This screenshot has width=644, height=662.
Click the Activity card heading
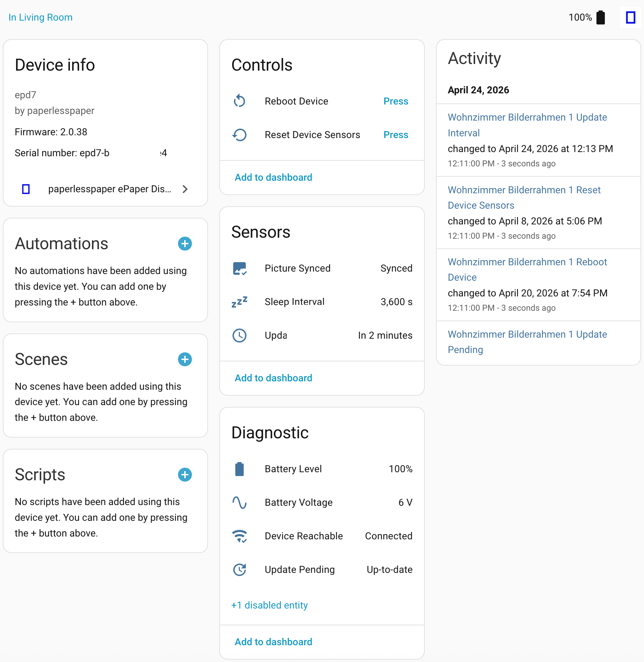click(x=474, y=58)
